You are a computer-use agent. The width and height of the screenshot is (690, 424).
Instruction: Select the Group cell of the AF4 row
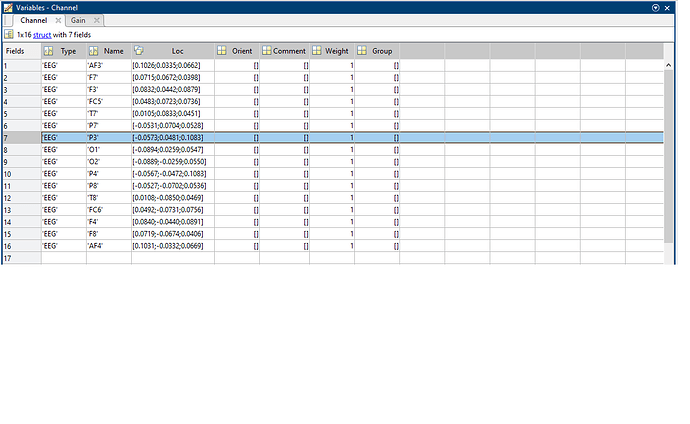tap(377, 246)
